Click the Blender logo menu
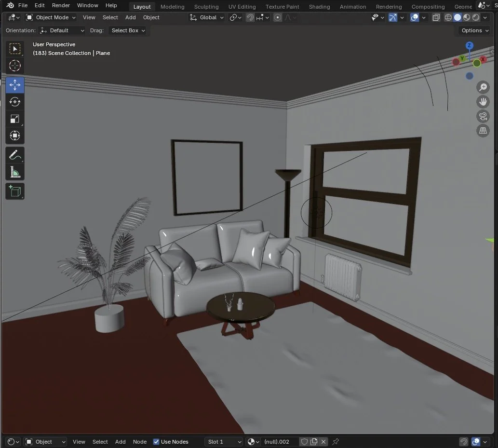 [10, 5]
